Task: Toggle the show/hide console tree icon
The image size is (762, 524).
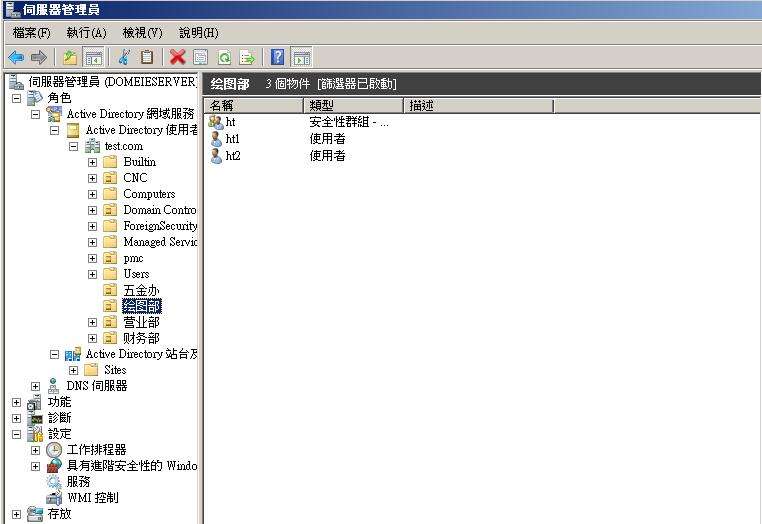Action: click(x=93, y=57)
